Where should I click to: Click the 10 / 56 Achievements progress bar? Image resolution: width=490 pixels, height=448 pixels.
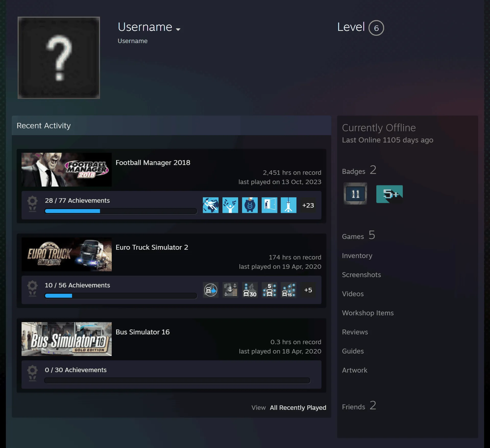pyautogui.click(x=121, y=296)
